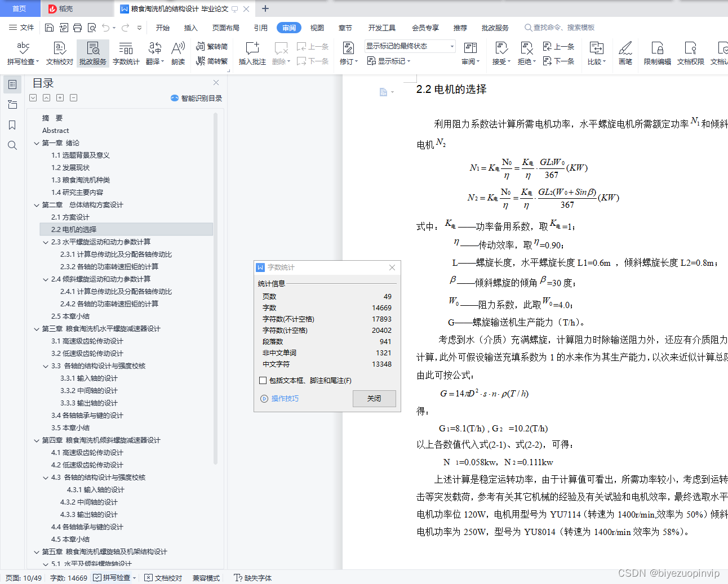Insert a comment with 插入批注
Screen dimensions: 728x584
coord(252,54)
